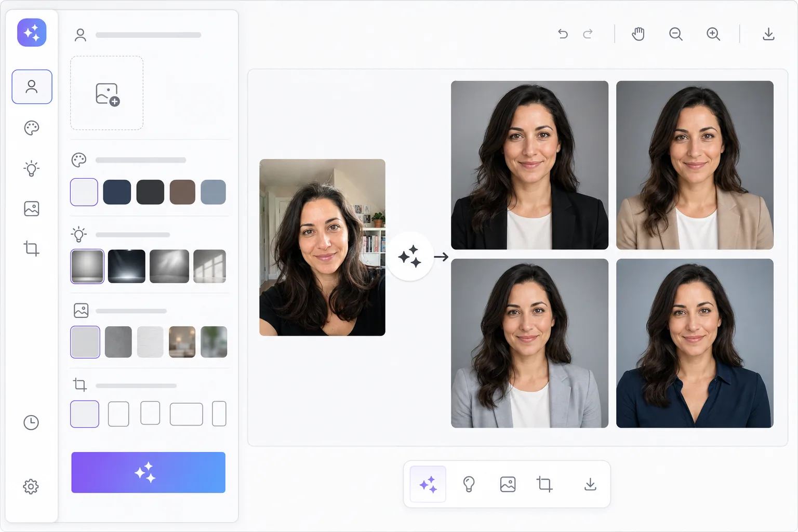Click the crop icon above aspect ratios
This screenshot has height=532, width=798.
[80, 385]
